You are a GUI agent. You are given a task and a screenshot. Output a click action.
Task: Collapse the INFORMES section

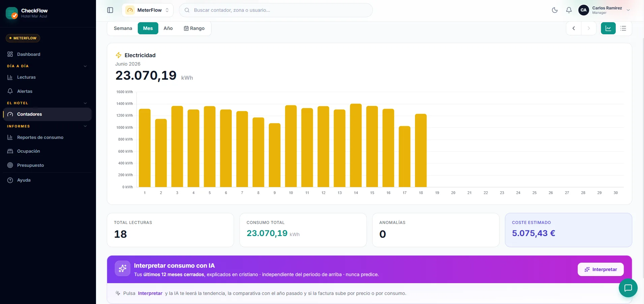(47, 126)
